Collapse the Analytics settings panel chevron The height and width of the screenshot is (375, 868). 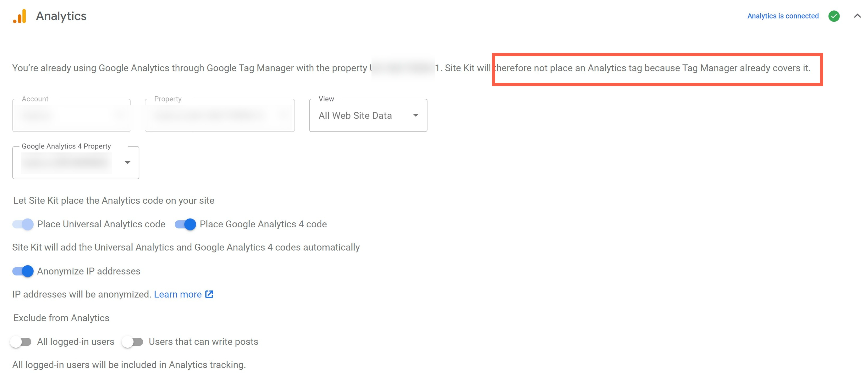(857, 16)
